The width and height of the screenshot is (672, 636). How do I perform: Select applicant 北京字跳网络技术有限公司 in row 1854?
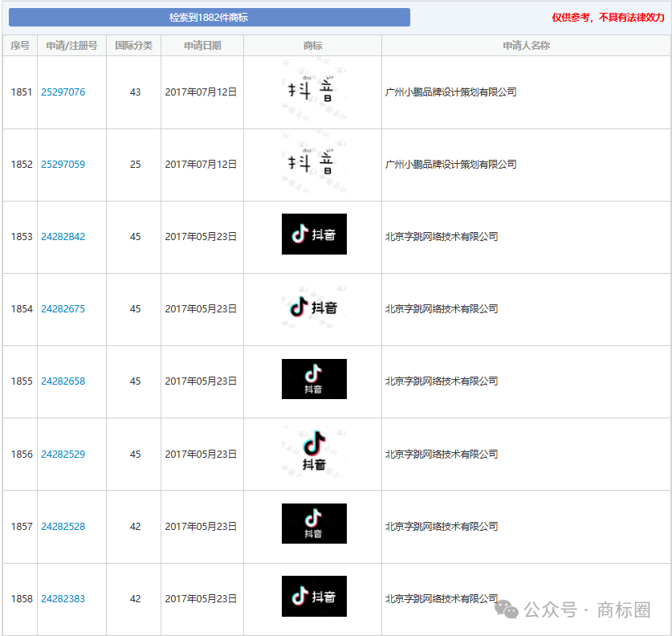[442, 309]
